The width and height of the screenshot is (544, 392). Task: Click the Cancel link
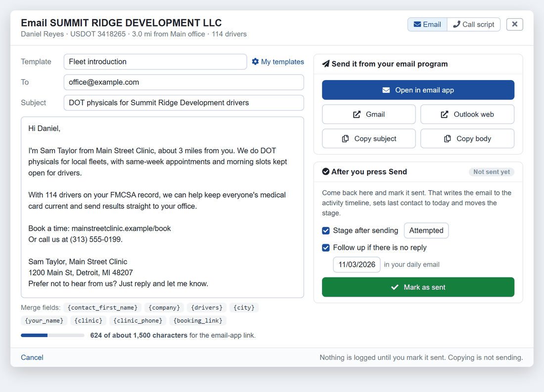point(32,357)
